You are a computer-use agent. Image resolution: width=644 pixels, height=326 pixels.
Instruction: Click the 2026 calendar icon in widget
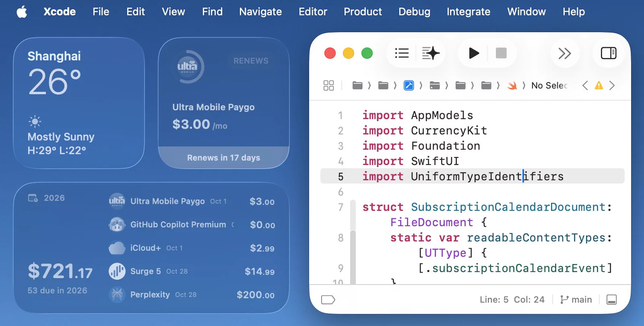(x=33, y=198)
